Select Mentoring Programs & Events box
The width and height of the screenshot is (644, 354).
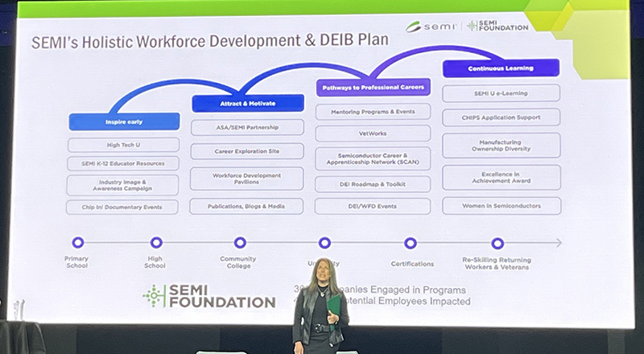(x=373, y=112)
